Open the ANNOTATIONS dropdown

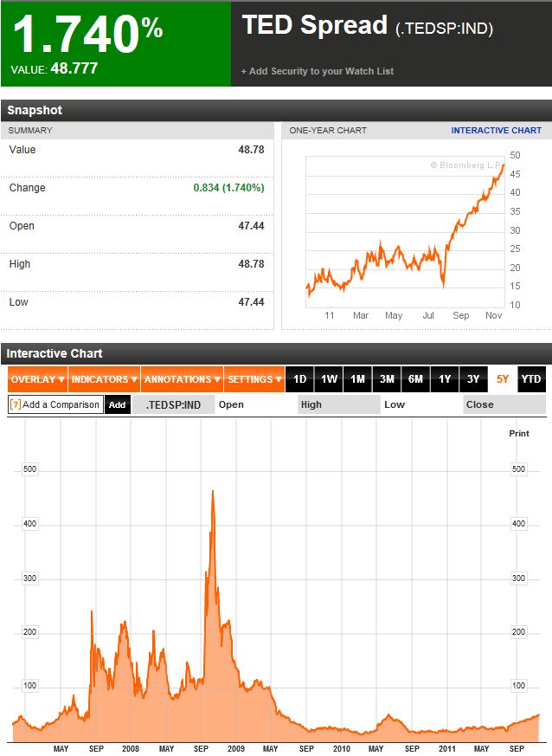click(x=181, y=379)
